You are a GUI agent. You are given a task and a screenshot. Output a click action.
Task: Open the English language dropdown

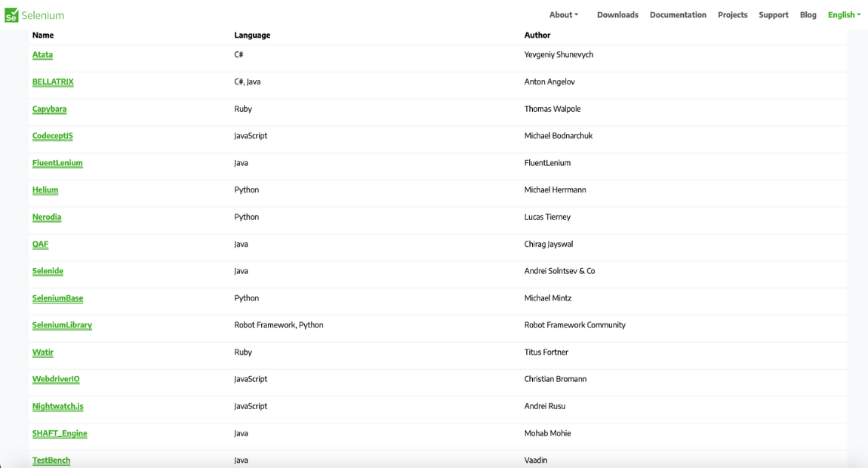coord(843,15)
